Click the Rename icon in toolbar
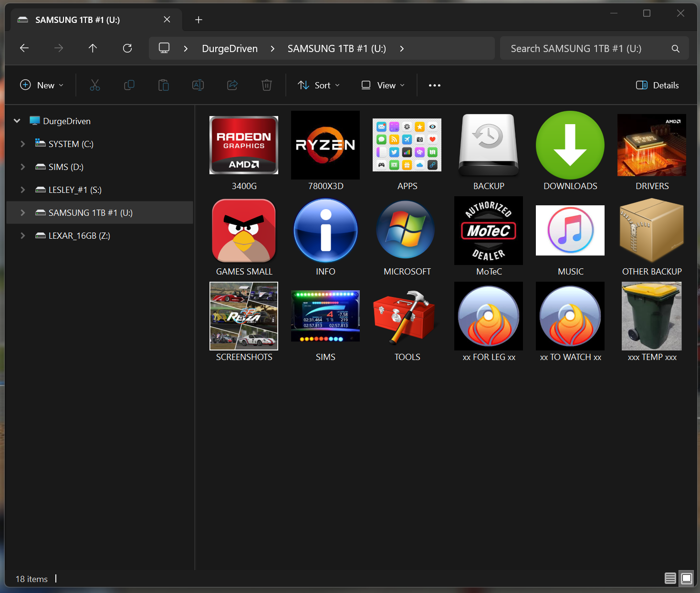 point(198,85)
